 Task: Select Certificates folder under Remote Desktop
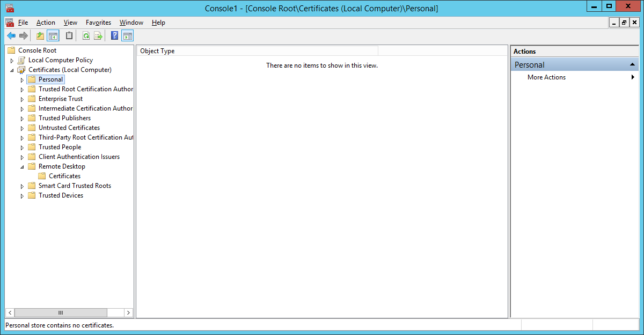click(x=64, y=176)
